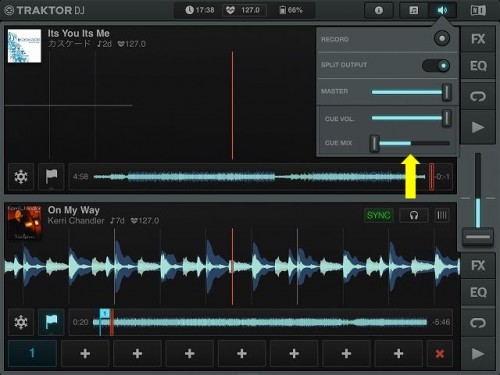
Task: Enable headphone cue for lower deck
Action: (414, 216)
